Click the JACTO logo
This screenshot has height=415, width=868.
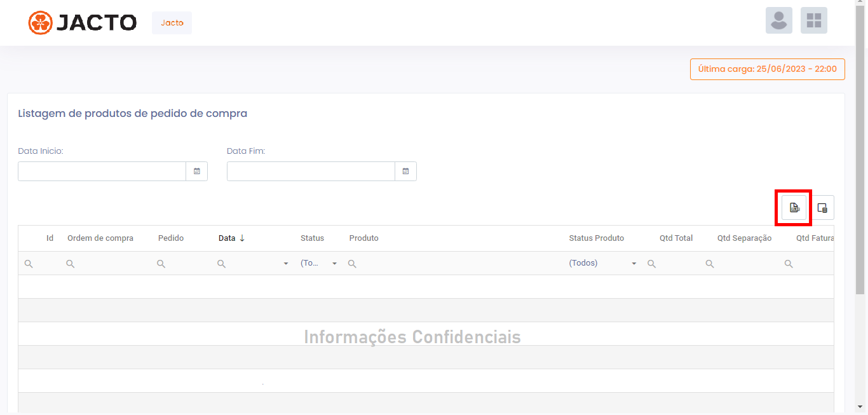click(x=83, y=23)
